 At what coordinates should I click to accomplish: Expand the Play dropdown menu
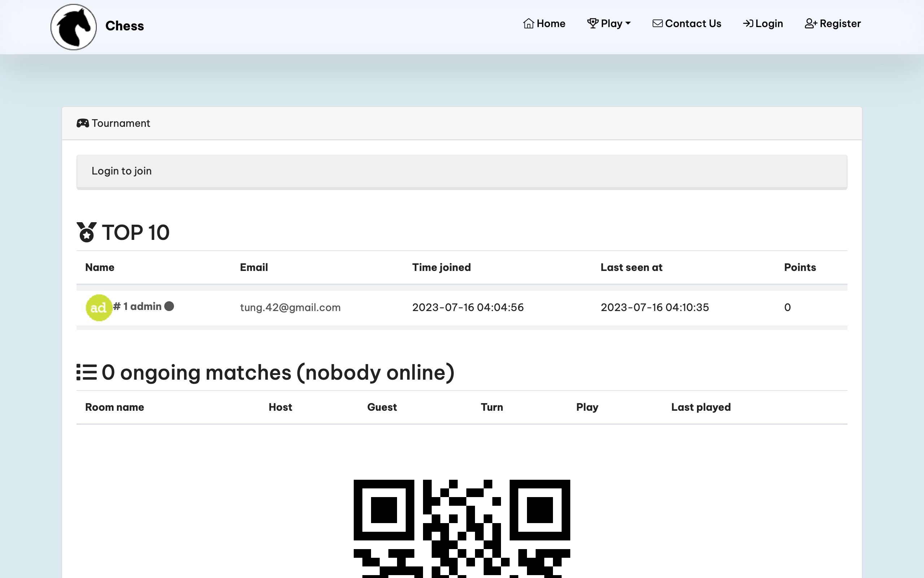(x=609, y=24)
